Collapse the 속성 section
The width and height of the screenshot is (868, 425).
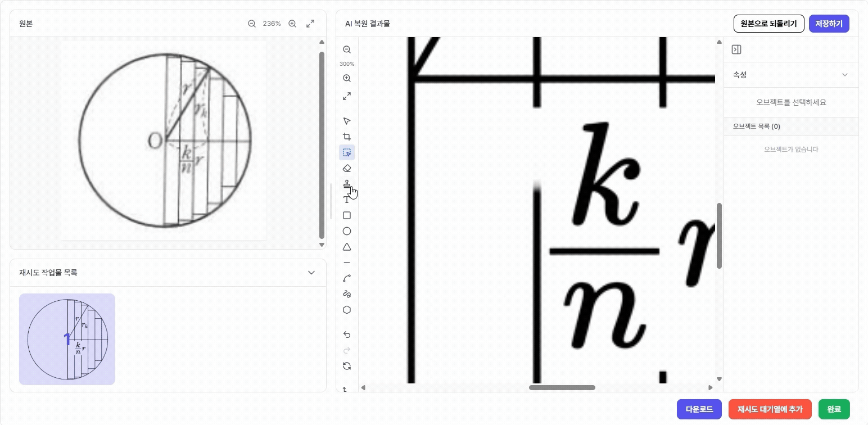(x=844, y=75)
